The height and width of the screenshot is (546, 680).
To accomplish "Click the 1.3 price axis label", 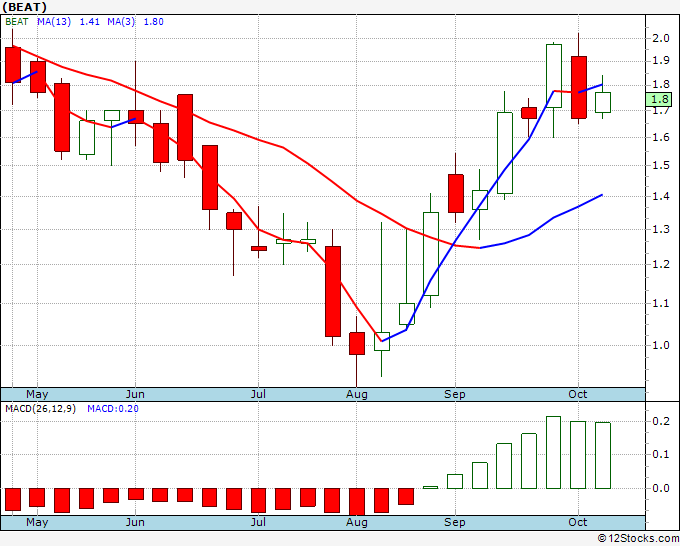I will (661, 229).
